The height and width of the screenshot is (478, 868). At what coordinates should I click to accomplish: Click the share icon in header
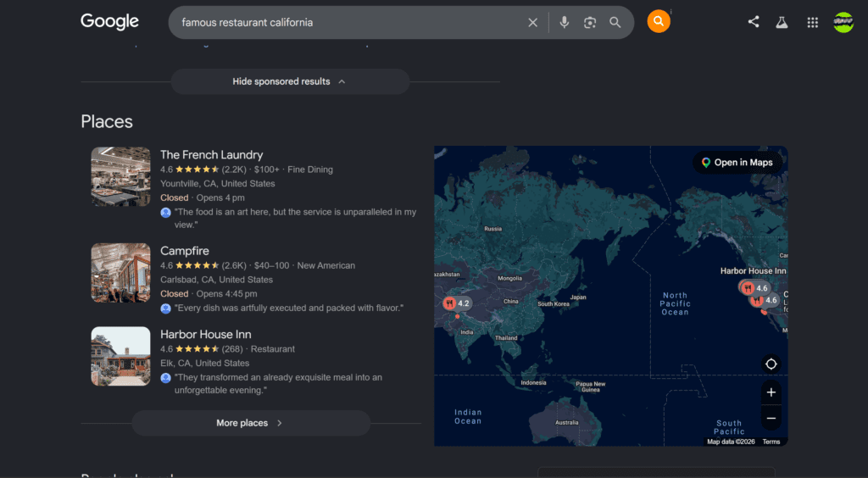pyautogui.click(x=754, y=22)
